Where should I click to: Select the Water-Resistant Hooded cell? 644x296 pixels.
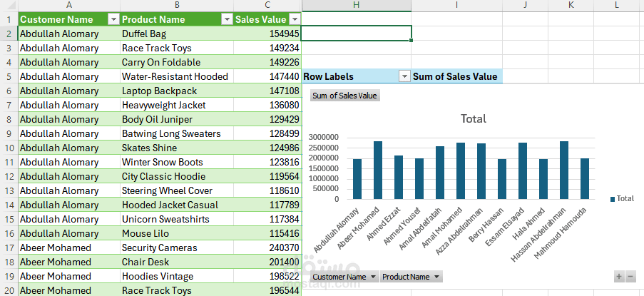click(177, 76)
